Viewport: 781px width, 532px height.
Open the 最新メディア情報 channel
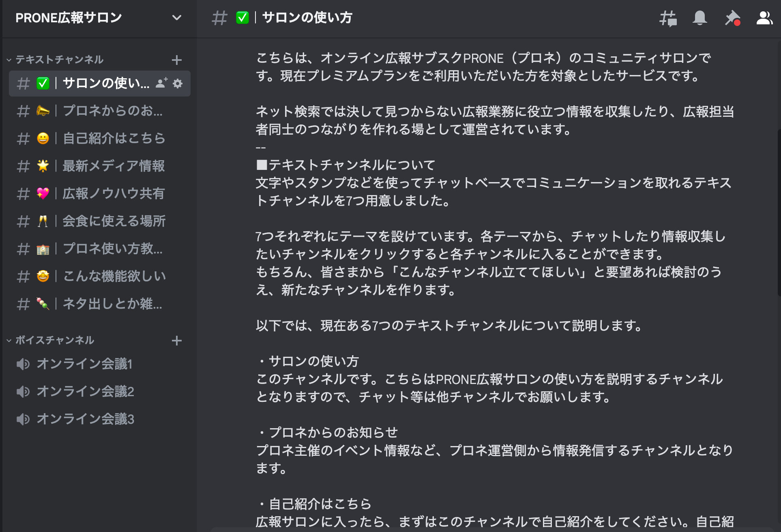pyautogui.click(x=97, y=166)
